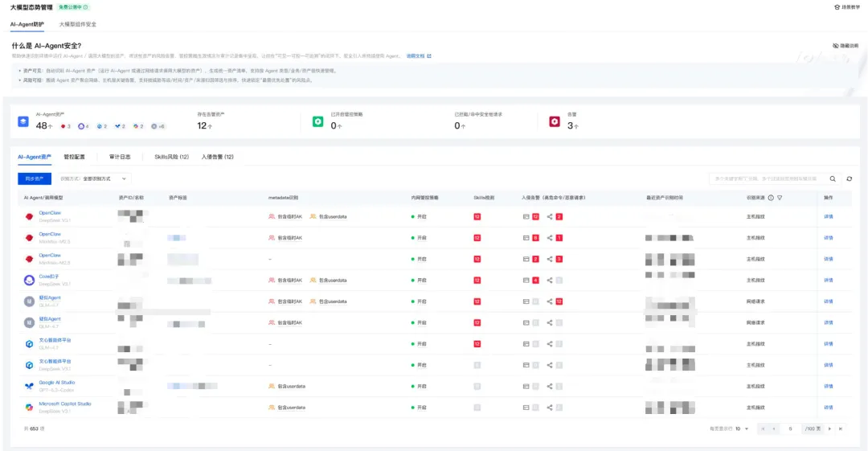868x451 pixels.
Task: Open the 入侵告警 (12) tab
Action: coord(218,157)
